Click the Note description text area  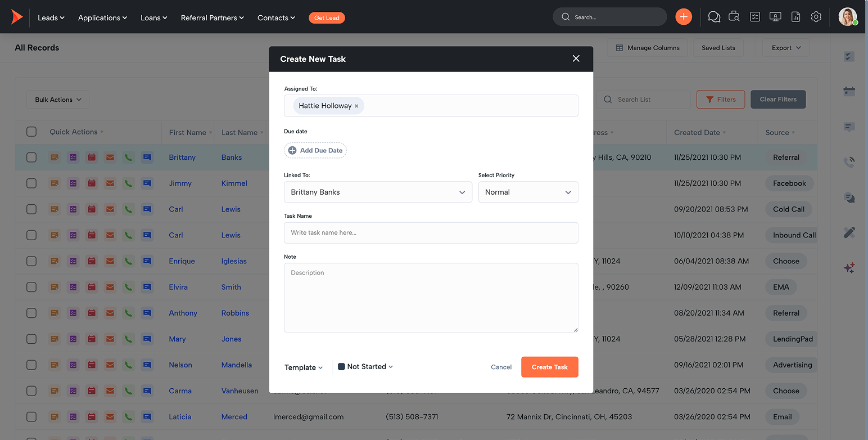click(431, 298)
